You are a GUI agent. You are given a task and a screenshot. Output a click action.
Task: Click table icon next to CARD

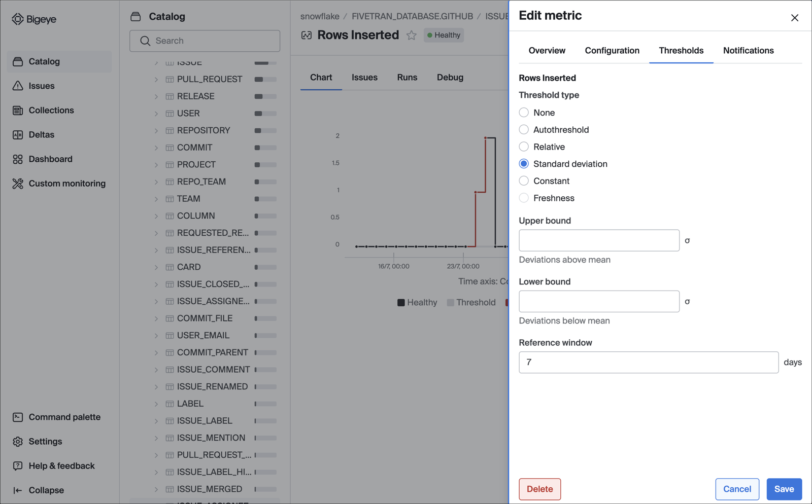pos(170,267)
